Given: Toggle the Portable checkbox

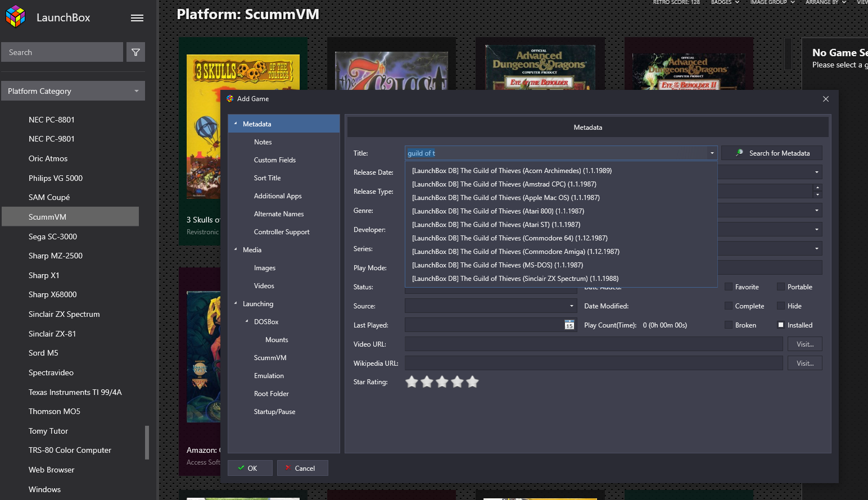Looking at the screenshot, I should (781, 287).
